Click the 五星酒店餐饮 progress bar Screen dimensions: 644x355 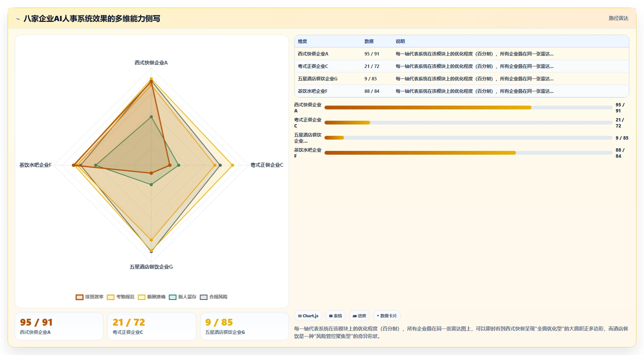point(468,138)
